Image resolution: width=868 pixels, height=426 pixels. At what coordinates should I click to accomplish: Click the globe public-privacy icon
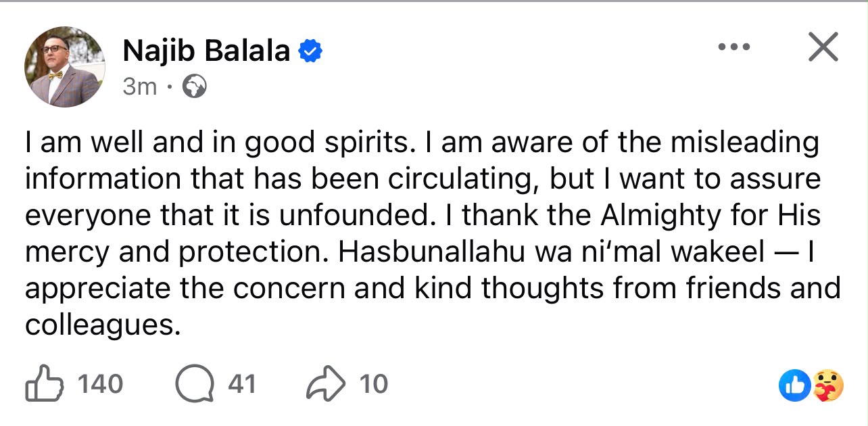195,87
